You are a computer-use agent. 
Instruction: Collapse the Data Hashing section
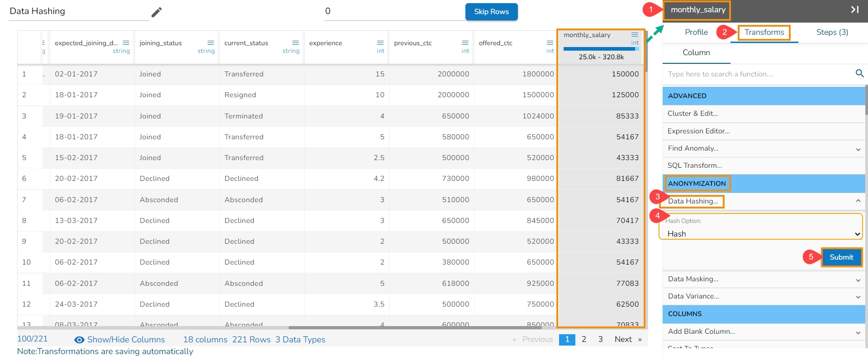[x=858, y=201]
